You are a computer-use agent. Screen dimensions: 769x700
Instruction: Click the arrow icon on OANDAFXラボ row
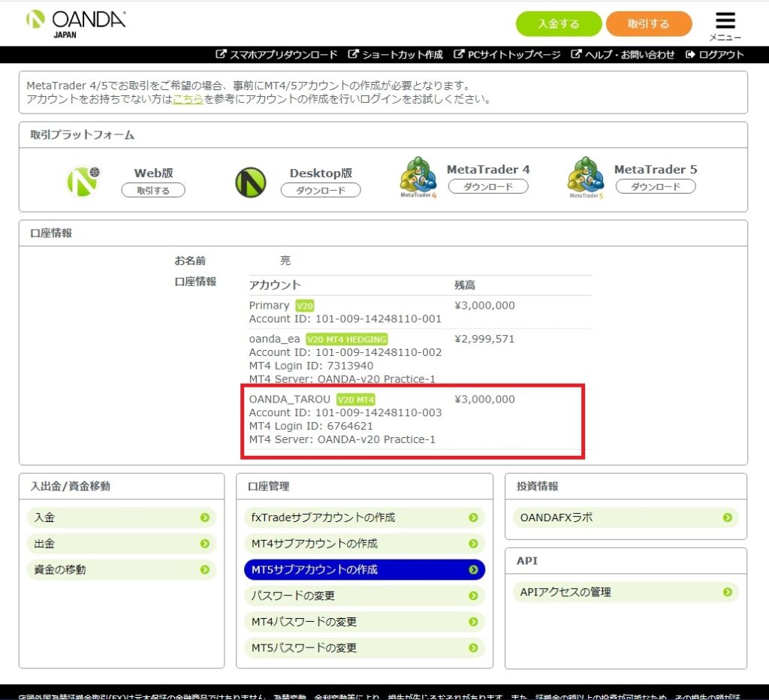pos(727,517)
